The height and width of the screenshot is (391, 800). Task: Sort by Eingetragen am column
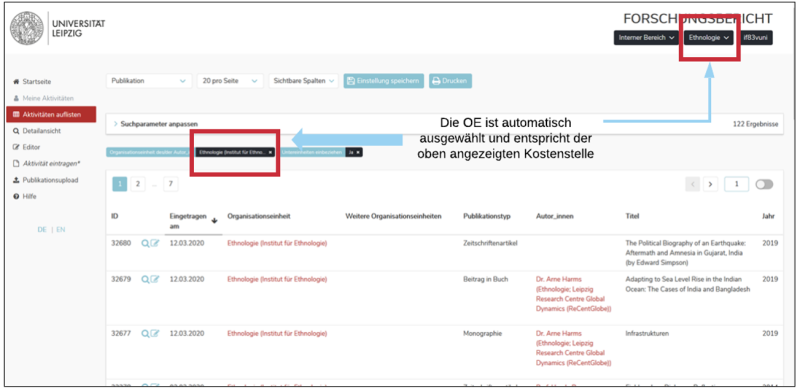pos(194,221)
